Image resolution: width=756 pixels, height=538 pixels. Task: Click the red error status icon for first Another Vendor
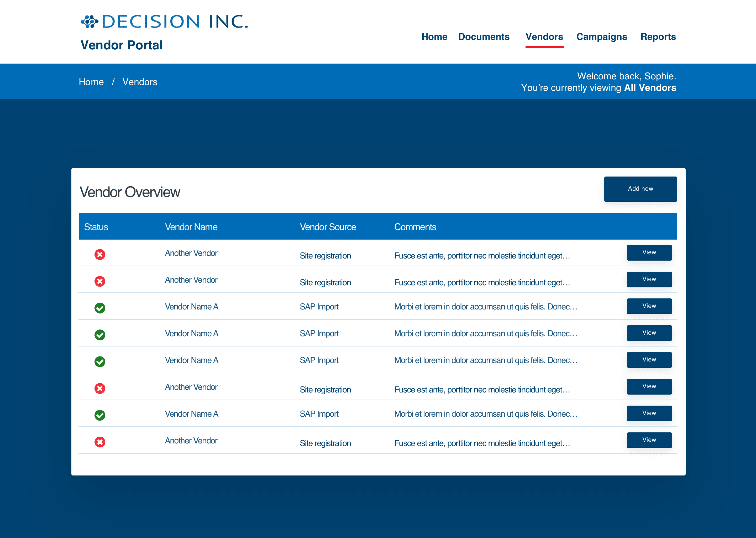click(100, 255)
